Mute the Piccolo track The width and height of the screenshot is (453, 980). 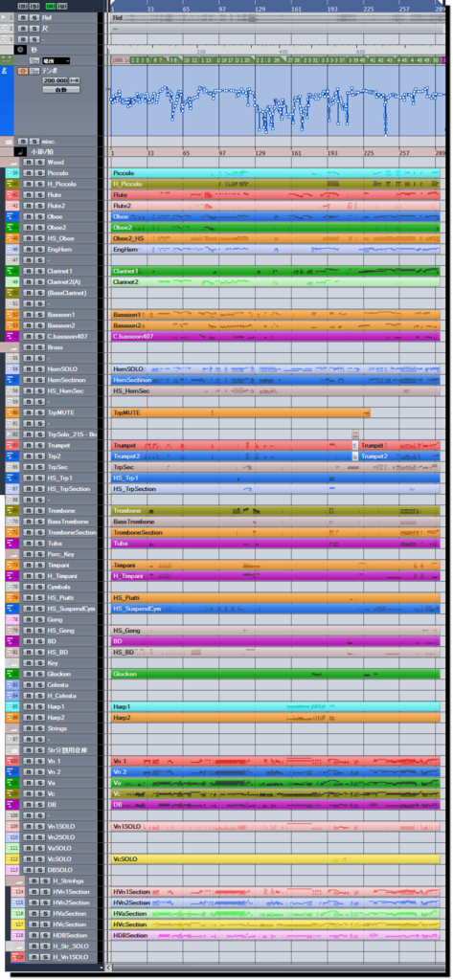27,172
